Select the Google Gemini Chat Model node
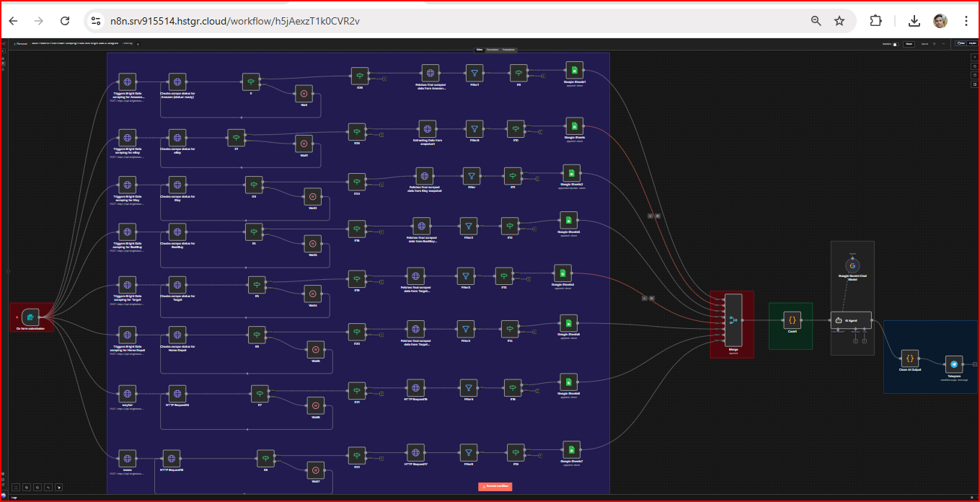Image resolution: width=980 pixels, height=502 pixels. click(x=852, y=265)
